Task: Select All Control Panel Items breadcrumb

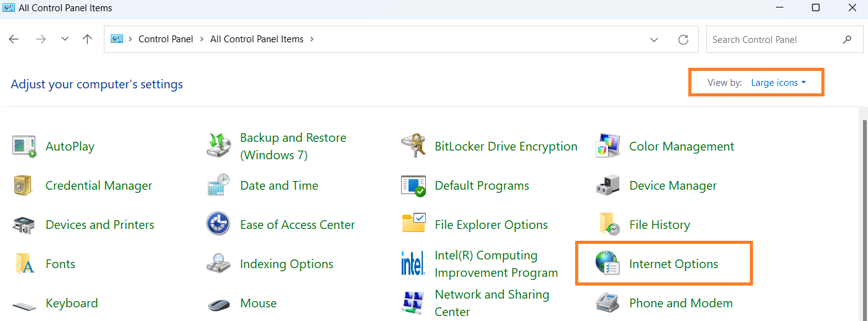Action: click(257, 39)
